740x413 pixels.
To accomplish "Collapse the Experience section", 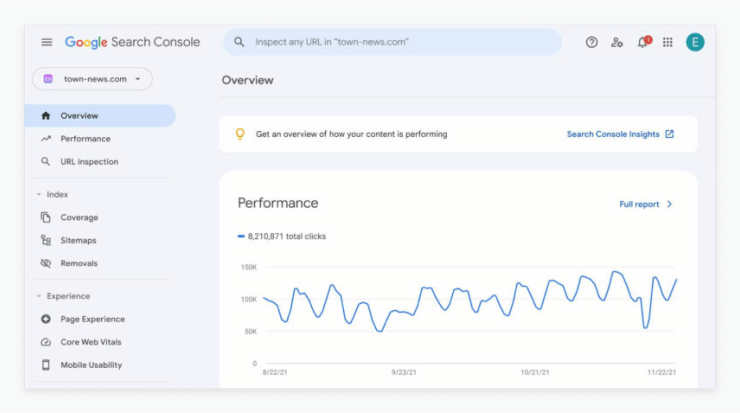I will [39, 297].
